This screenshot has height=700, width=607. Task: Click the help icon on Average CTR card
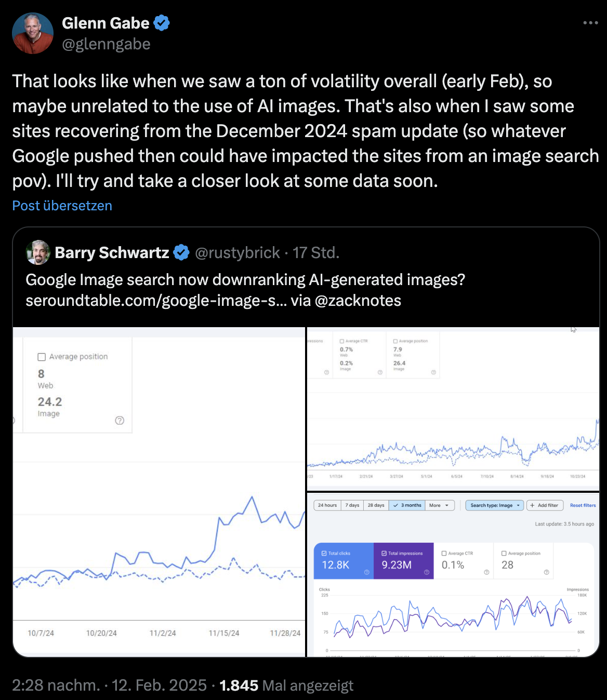point(487,572)
